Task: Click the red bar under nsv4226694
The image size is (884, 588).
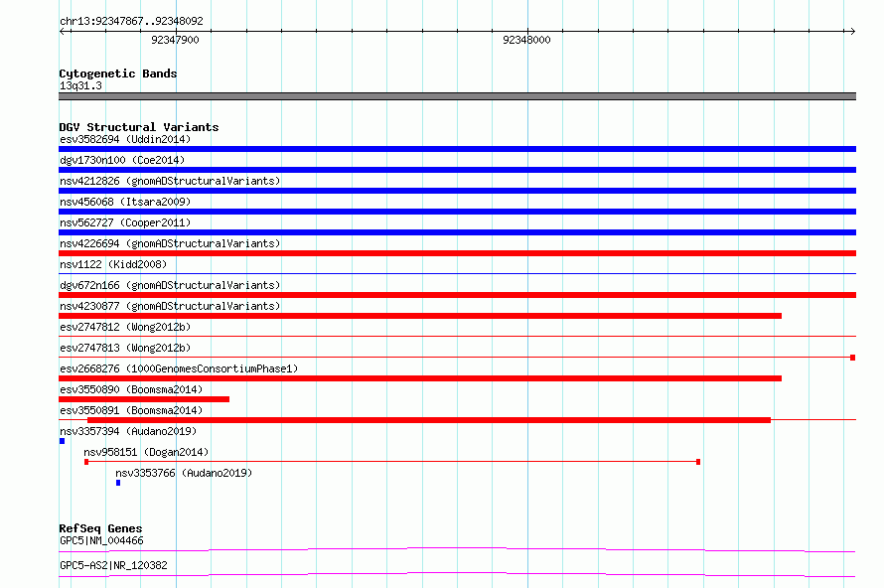Action: [457, 253]
